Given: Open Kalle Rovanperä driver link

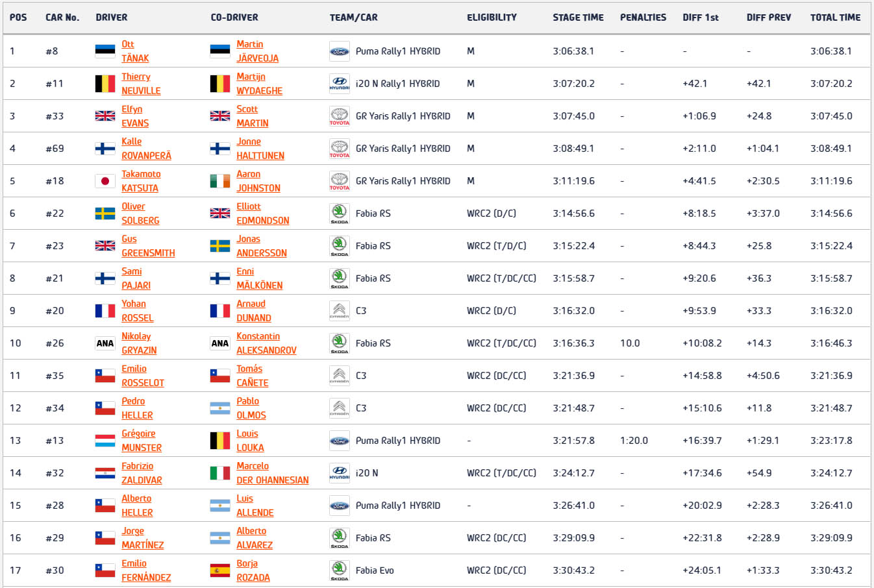Looking at the screenshot, I should [x=146, y=149].
